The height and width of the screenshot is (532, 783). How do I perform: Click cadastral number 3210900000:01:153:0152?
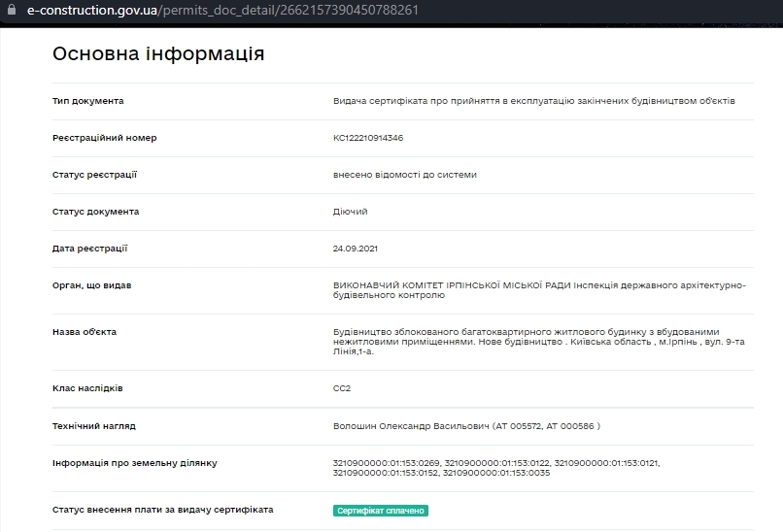point(386,473)
